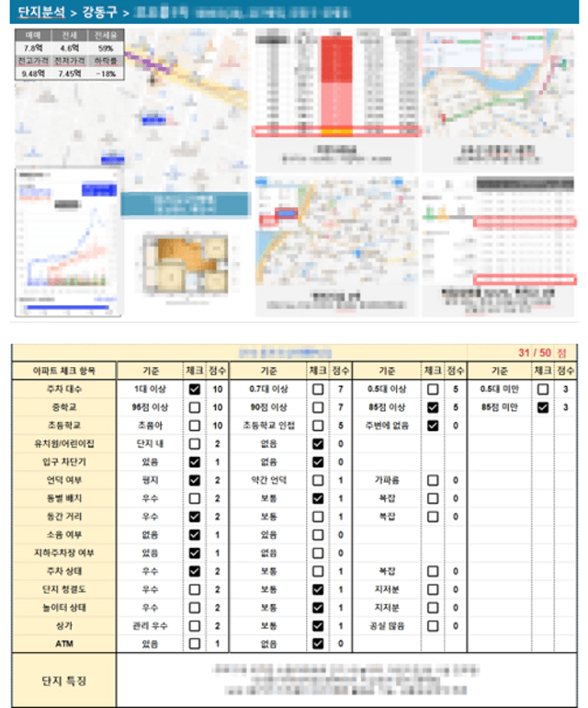Select the '9.48억' 전고가격 cell
Image resolution: width=588 pixels, height=708 pixels.
32,74
